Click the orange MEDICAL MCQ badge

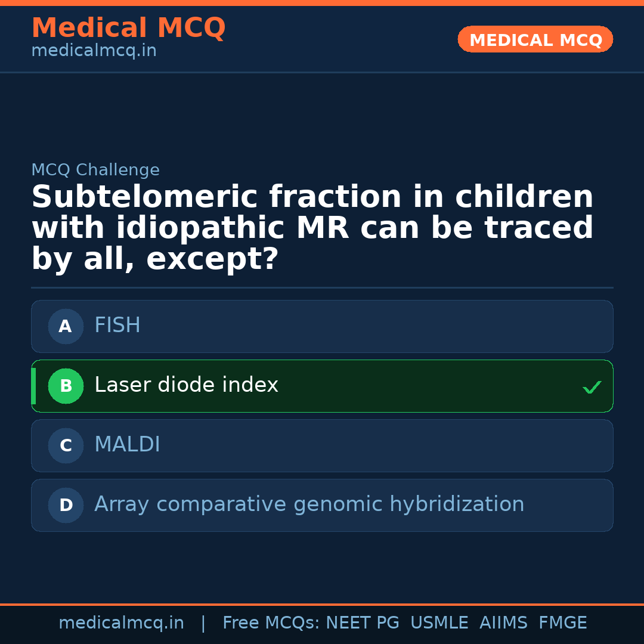[535, 40]
